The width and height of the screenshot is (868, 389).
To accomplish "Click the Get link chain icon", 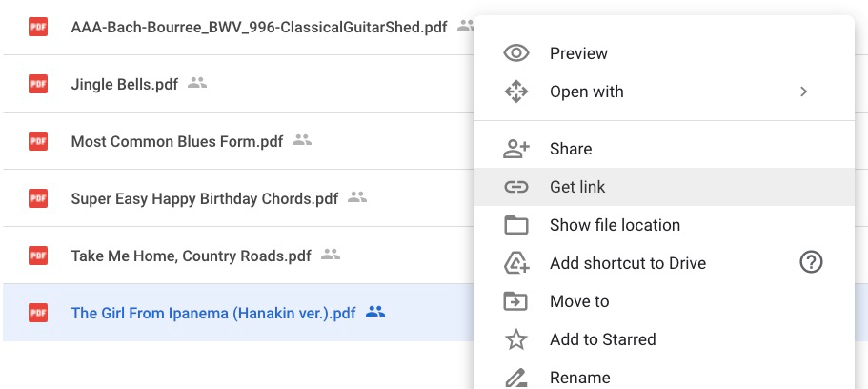I will point(515,187).
